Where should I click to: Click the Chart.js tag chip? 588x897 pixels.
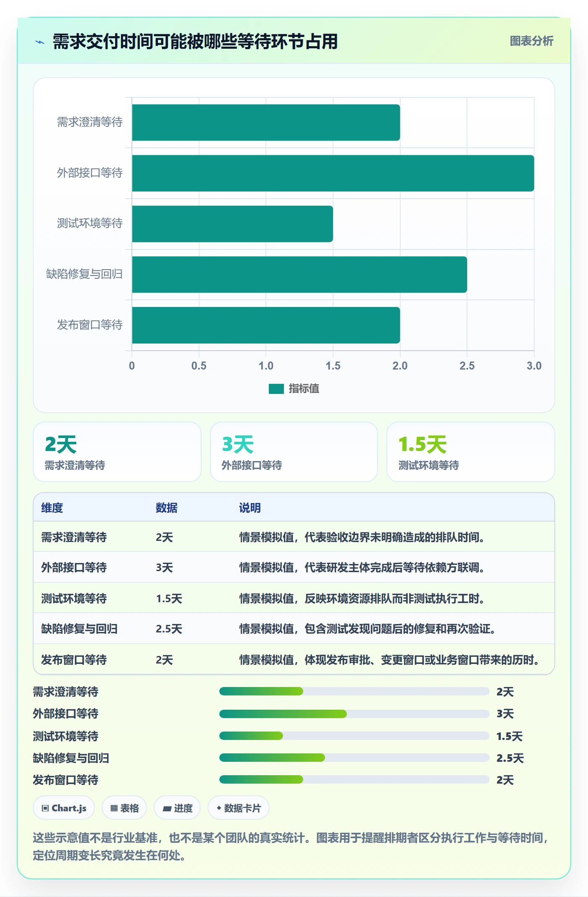(64, 808)
